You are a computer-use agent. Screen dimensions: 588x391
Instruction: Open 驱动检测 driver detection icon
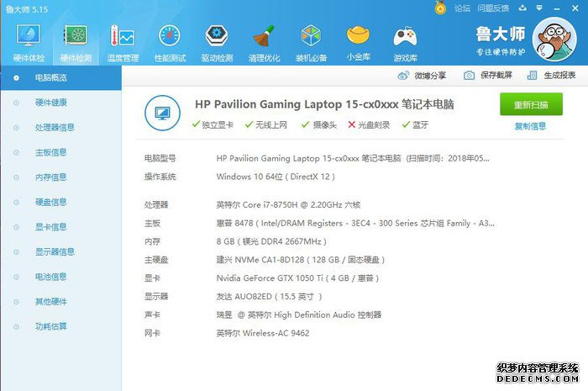point(217,42)
